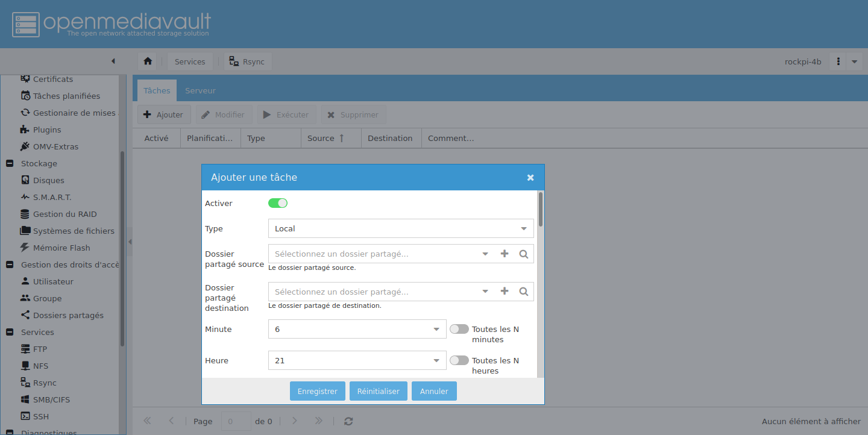Viewport: 868px width, 435px height.
Task: Open the three-dots user menu icon
Action: [x=838, y=61]
